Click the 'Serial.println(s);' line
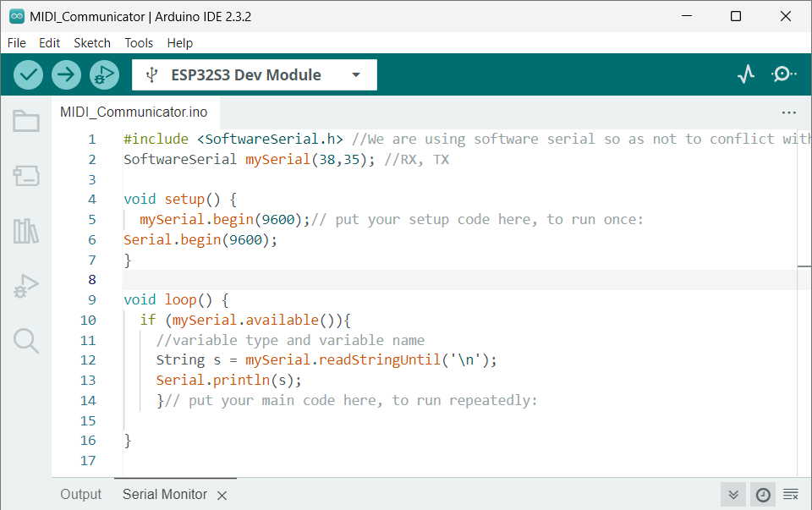812x510 pixels. point(229,381)
